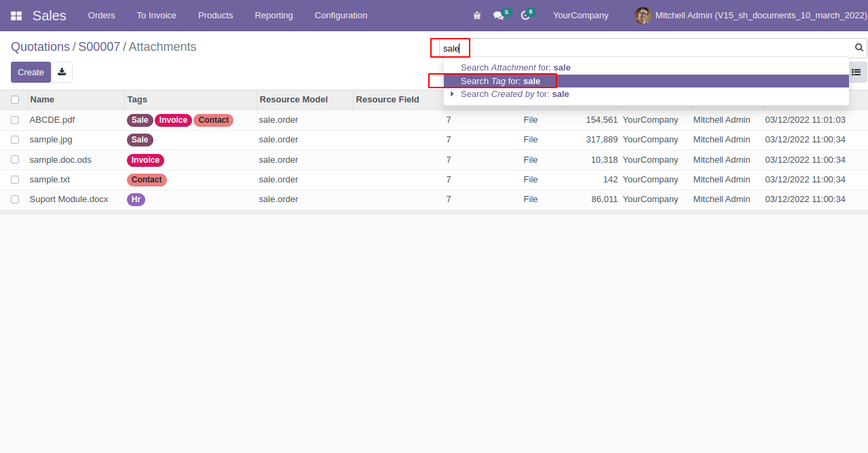Viewport: 868px width, 453px height.
Task: Open the Products menu
Action: (216, 16)
